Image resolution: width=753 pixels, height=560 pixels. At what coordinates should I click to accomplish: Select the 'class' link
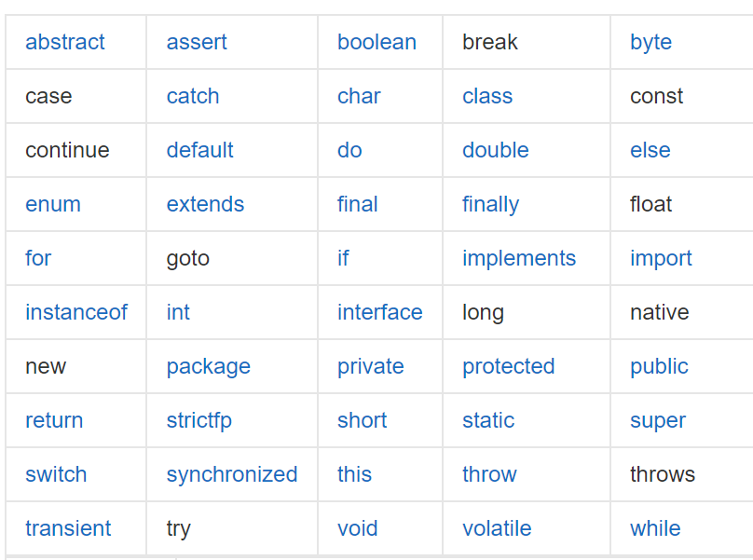[x=487, y=96]
